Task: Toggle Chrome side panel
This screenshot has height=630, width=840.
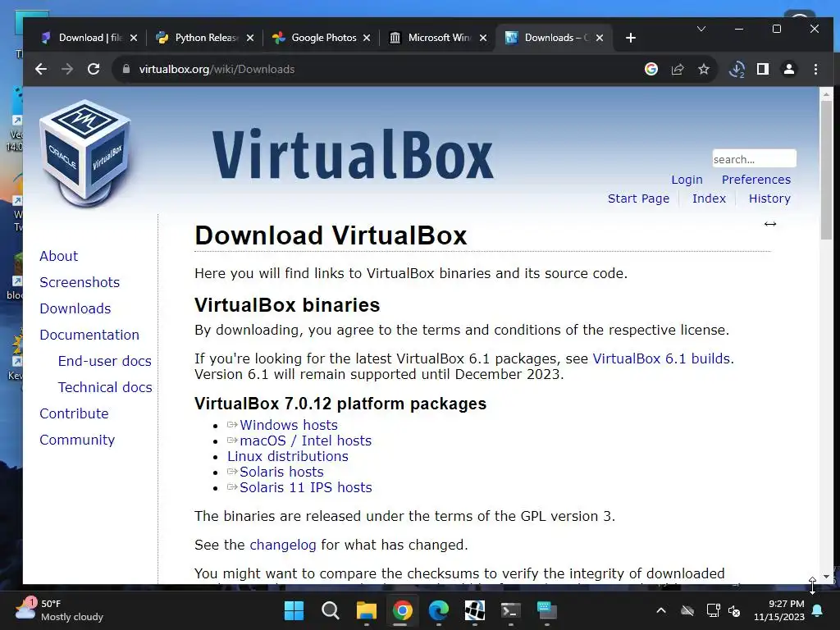Action: point(763,69)
